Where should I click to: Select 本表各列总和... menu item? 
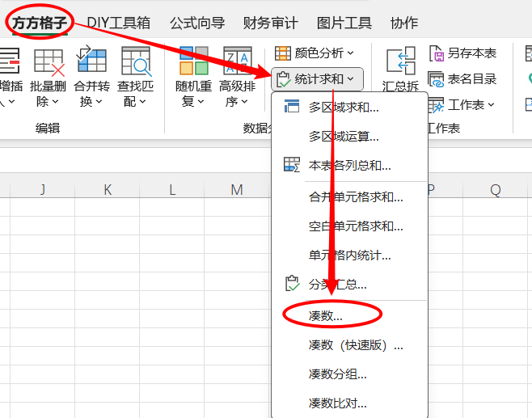click(x=349, y=166)
